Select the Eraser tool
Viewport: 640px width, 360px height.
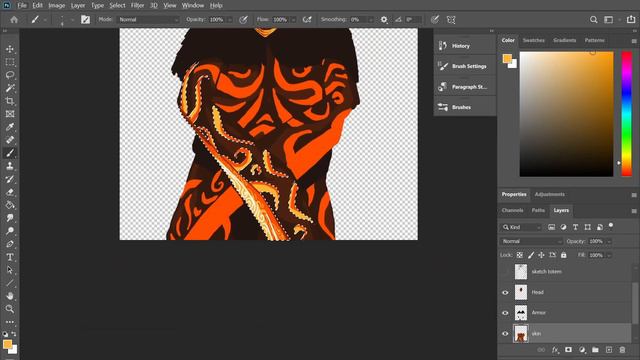10,192
